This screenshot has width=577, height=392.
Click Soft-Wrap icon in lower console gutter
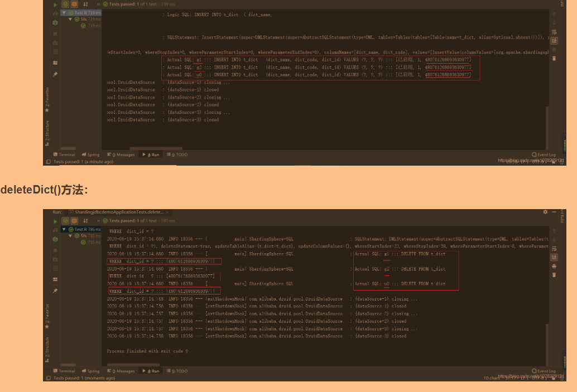pyautogui.click(x=554, y=249)
